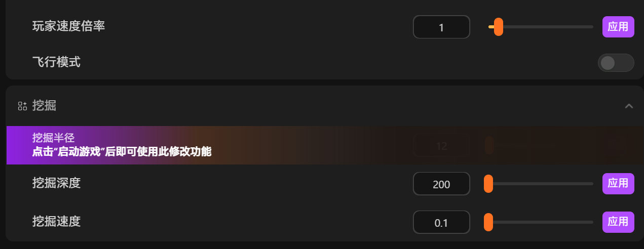Click the dimmed 挖掘半径 slider handle
644x249 pixels.
pyautogui.click(x=489, y=145)
